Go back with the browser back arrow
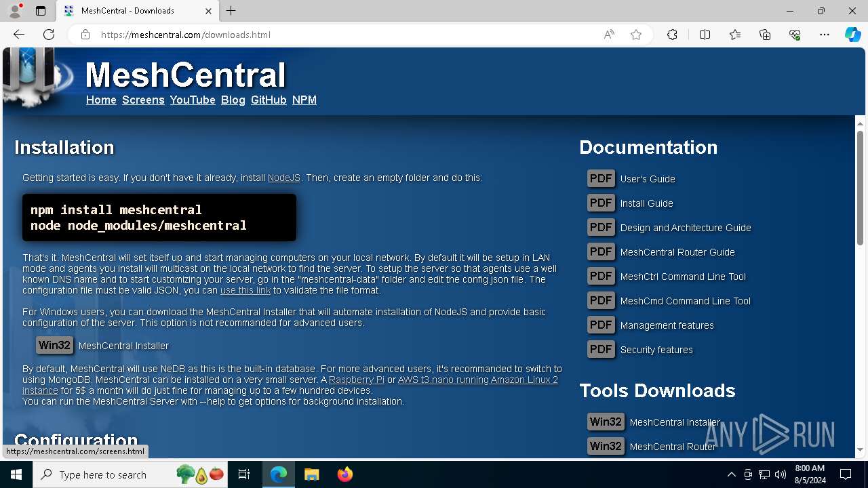Image resolution: width=868 pixels, height=488 pixels. [x=19, y=35]
